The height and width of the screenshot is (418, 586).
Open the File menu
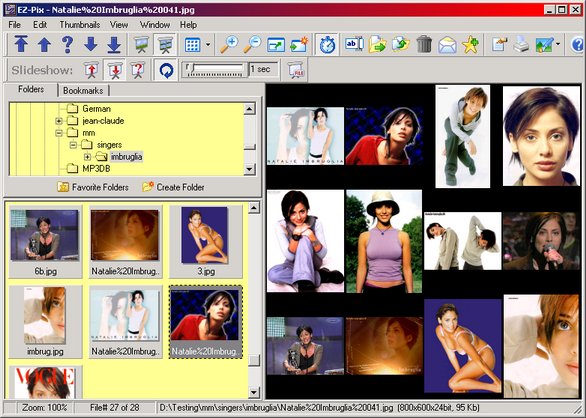click(x=14, y=25)
